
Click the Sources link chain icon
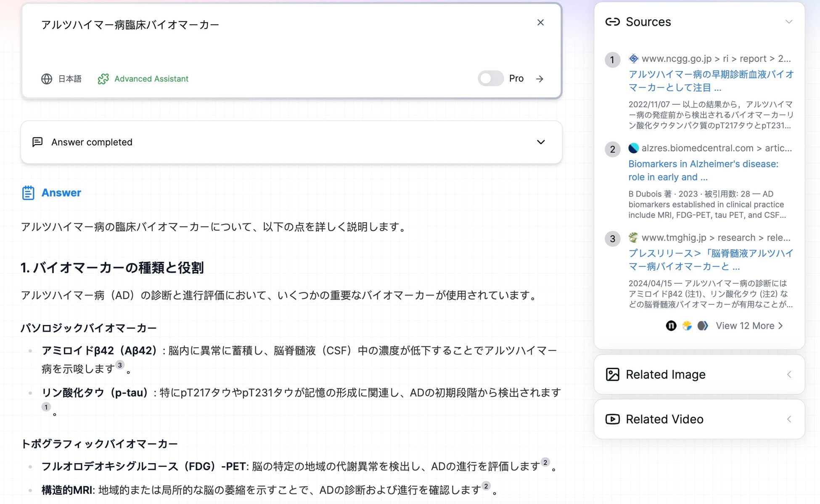(612, 22)
